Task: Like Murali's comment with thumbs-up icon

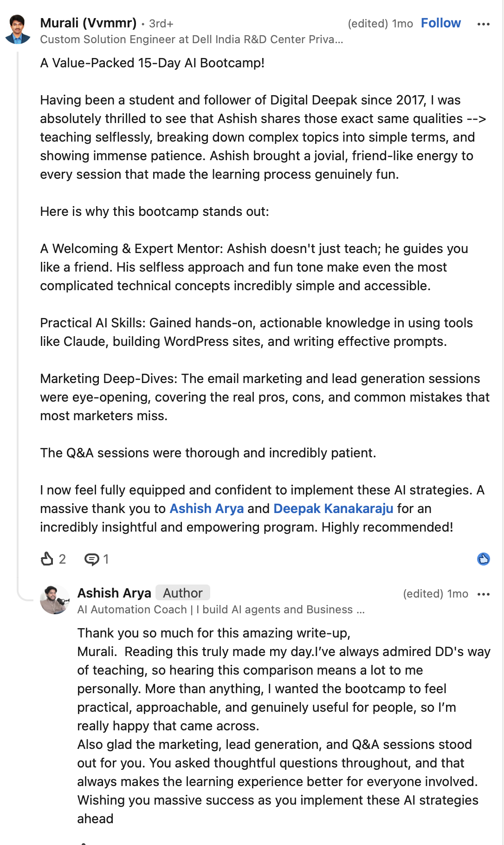Action: tap(47, 559)
